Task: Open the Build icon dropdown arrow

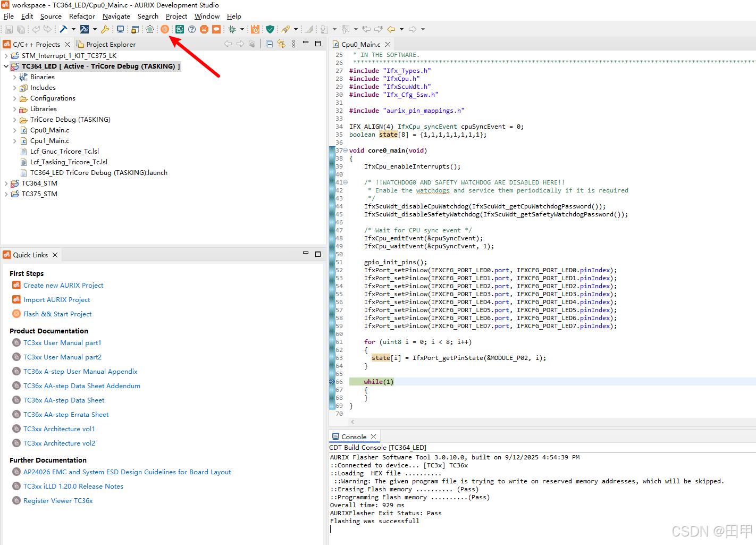Action: pyautogui.click(x=73, y=29)
